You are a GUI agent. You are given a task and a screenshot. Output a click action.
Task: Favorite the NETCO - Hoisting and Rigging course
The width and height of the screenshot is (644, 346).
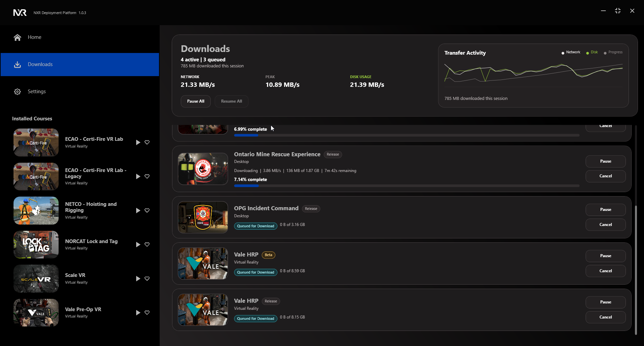pyautogui.click(x=147, y=211)
